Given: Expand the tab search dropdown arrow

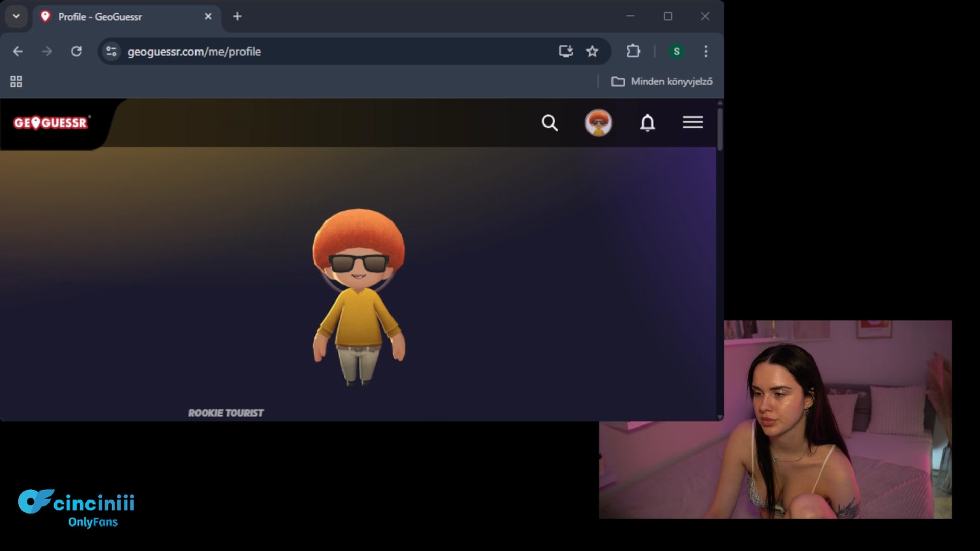Looking at the screenshot, I should point(16,16).
